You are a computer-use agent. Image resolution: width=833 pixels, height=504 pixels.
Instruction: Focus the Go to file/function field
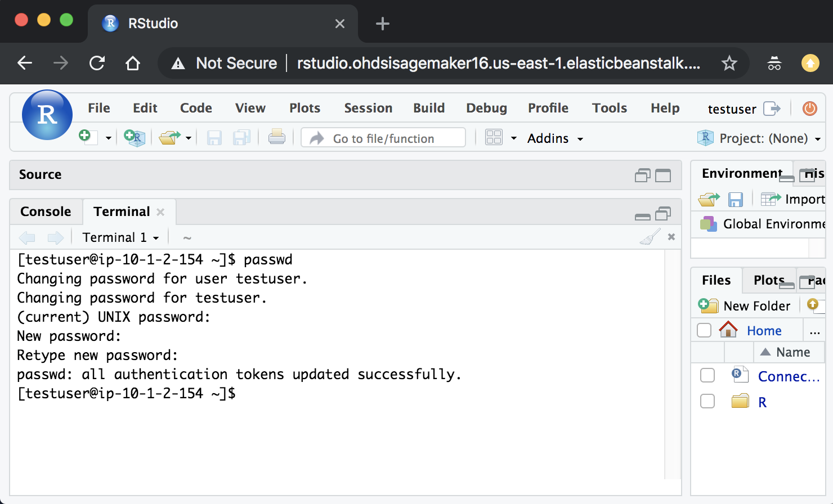coord(383,138)
